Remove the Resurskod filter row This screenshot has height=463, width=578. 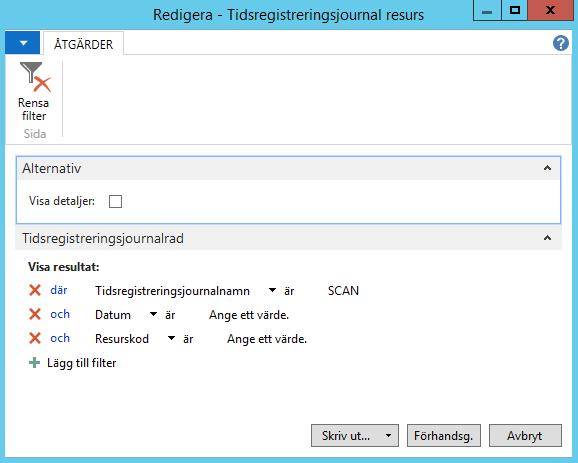35,338
